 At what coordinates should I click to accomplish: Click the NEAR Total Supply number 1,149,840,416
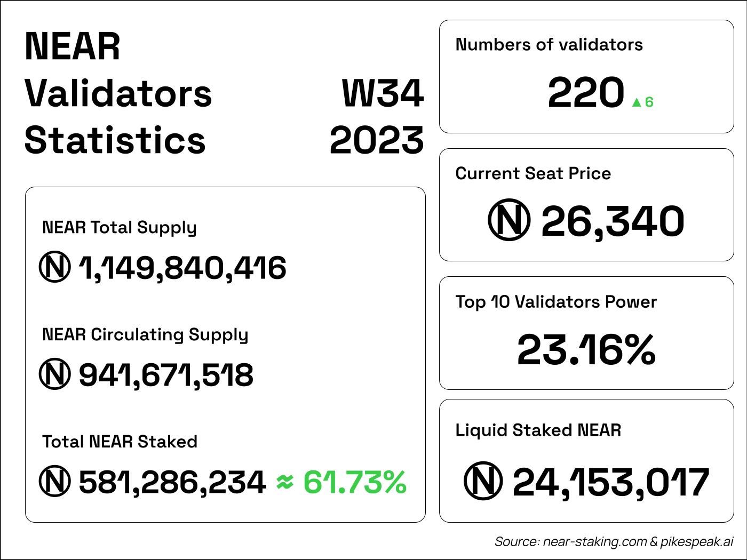point(182,268)
